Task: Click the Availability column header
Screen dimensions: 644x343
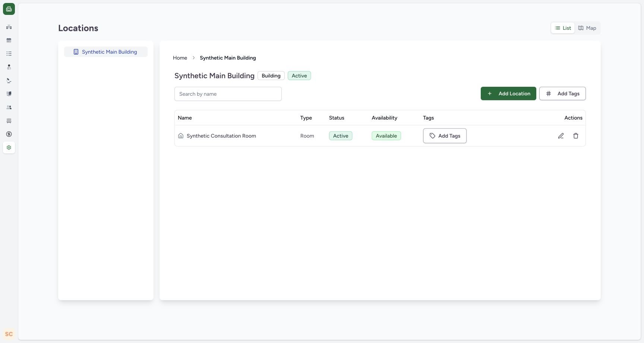Action: pos(384,118)
